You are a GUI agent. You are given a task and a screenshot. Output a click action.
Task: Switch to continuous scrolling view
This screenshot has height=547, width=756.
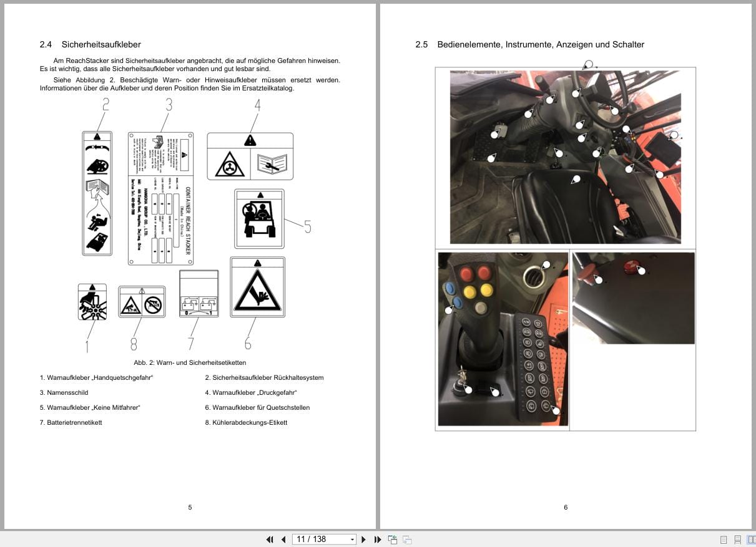737,540
